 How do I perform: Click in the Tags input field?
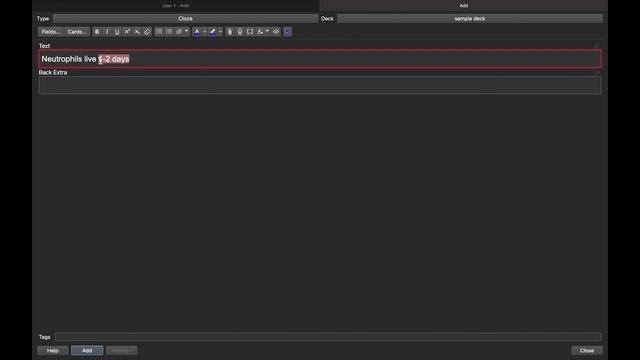click(328, 337)
